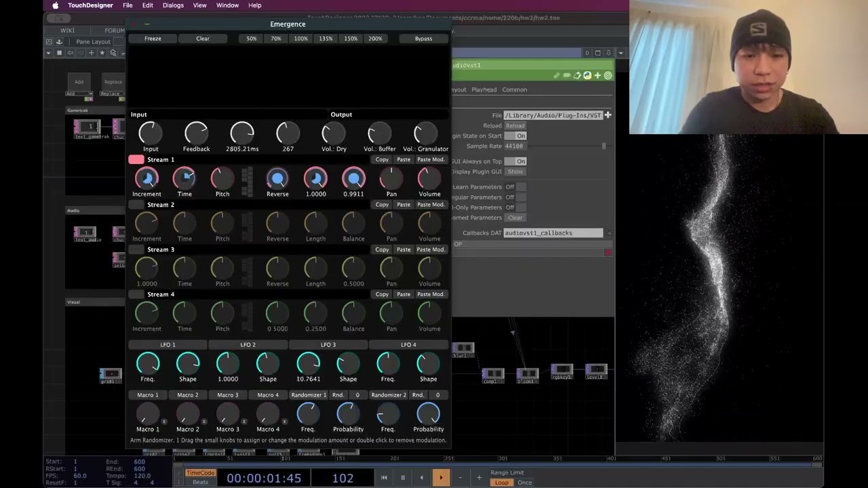Click the Input gain knob

click(151, 133)
